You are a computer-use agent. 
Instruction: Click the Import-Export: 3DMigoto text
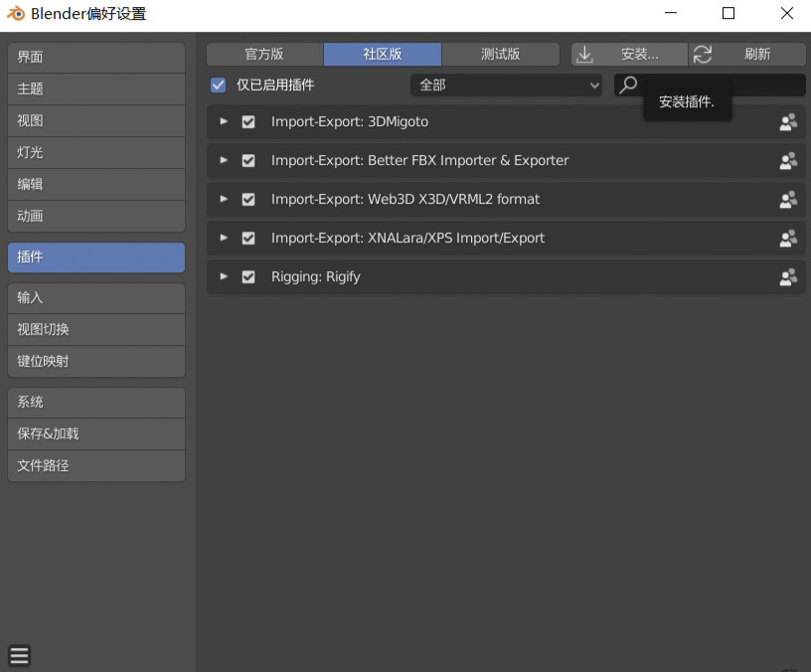[x=350, y=122]
